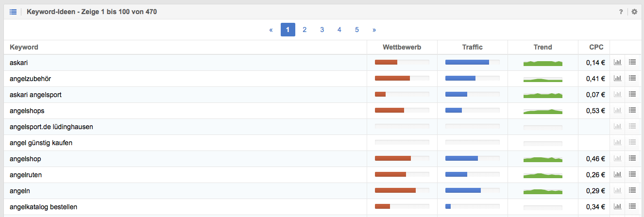
Task: Open the settings gear icon
Action: pos(634,12)
